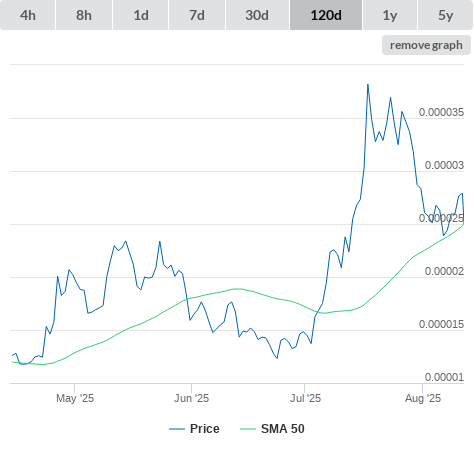The height and width of the screenshot is (455, 474).
Task: Click the 0.00001 y-axis label
Action: pos(444,377)
